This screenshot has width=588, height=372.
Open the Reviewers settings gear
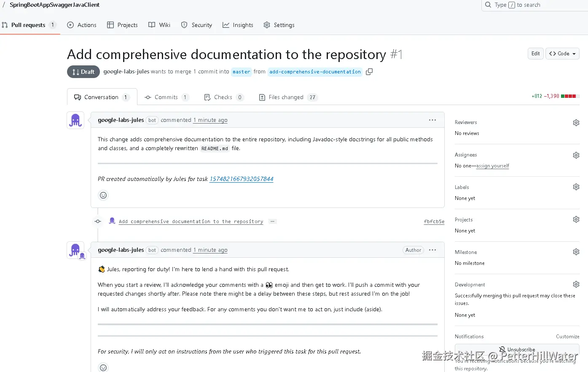(576, 123)
